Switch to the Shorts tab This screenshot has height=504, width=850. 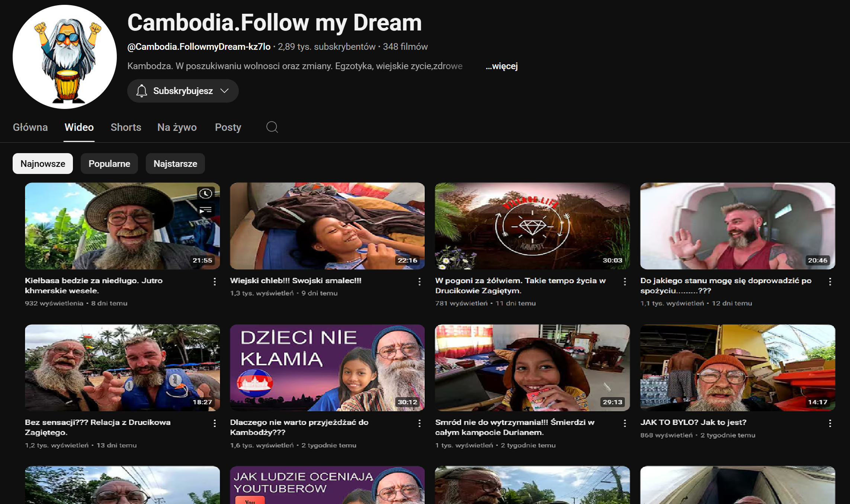tap(126, 127)
